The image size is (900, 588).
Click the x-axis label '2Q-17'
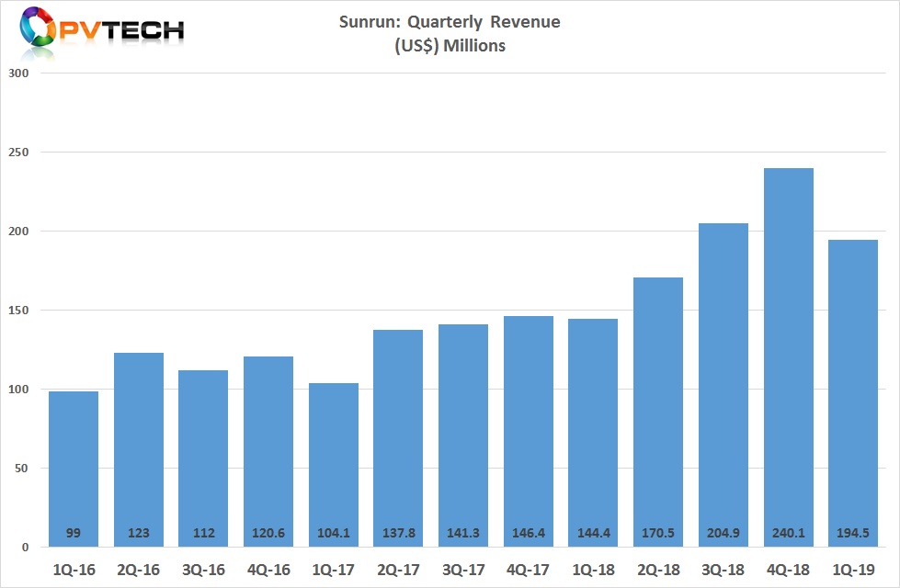(398, 570)
